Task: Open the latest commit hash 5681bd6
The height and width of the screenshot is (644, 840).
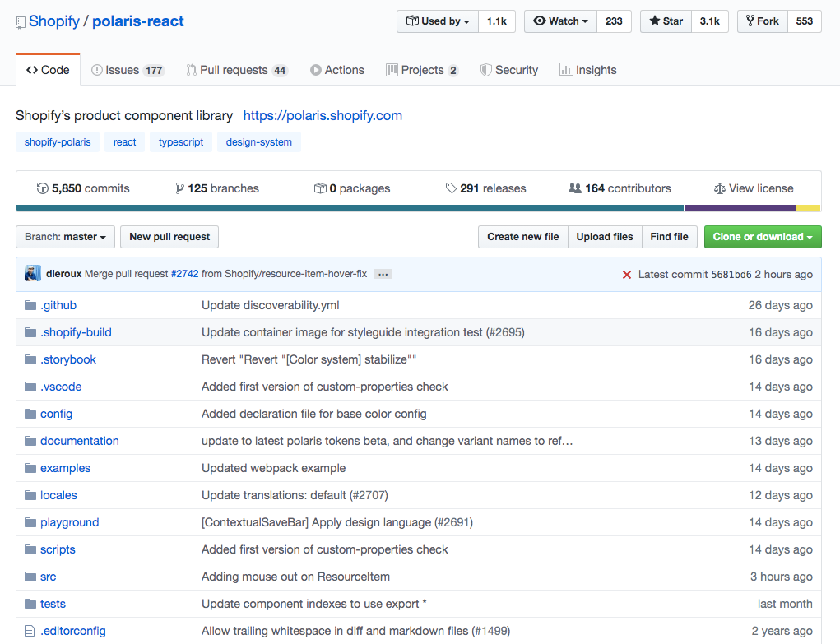Action: 731,275
